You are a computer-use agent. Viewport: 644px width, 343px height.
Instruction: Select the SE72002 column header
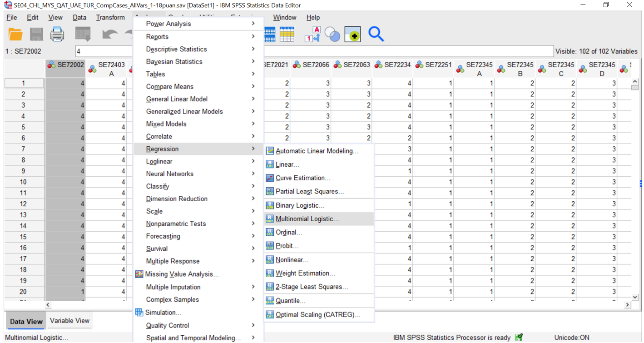(x=65, y=69)
